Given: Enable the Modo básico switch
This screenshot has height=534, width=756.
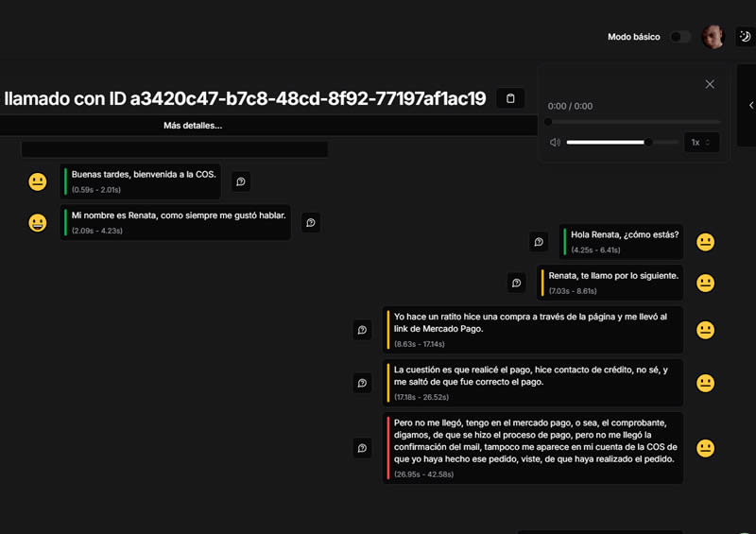Looking at the screenshot, I should point(679,37).
